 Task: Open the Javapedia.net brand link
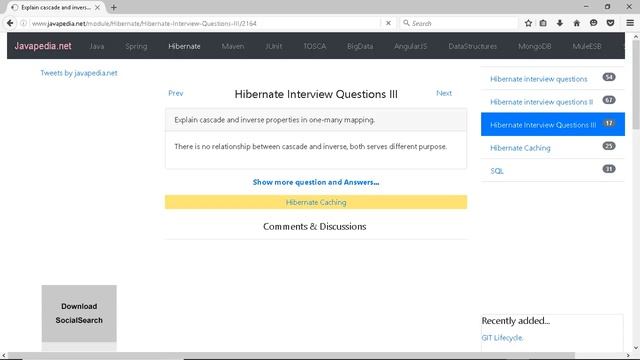[x=43, y=46]
